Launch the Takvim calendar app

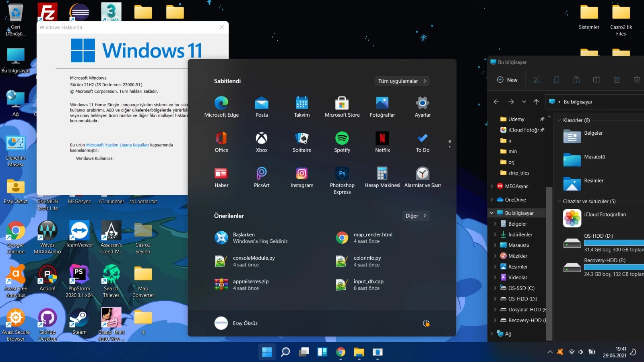pyautogui.click(x=302, y=107)
